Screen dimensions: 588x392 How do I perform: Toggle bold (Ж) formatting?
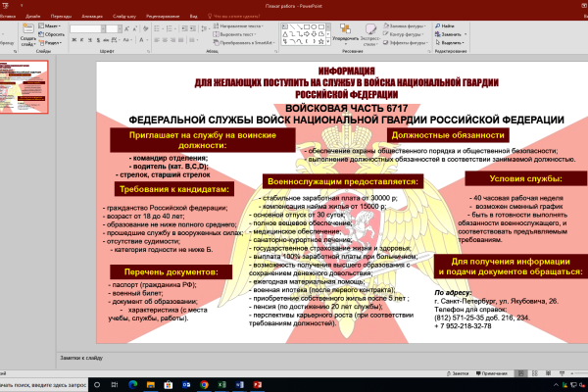tap(73, 40)
